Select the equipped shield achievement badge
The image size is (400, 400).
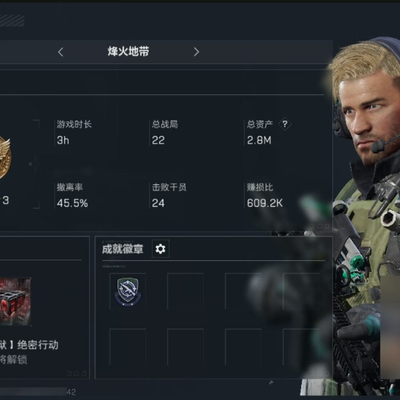coord(127,291)
